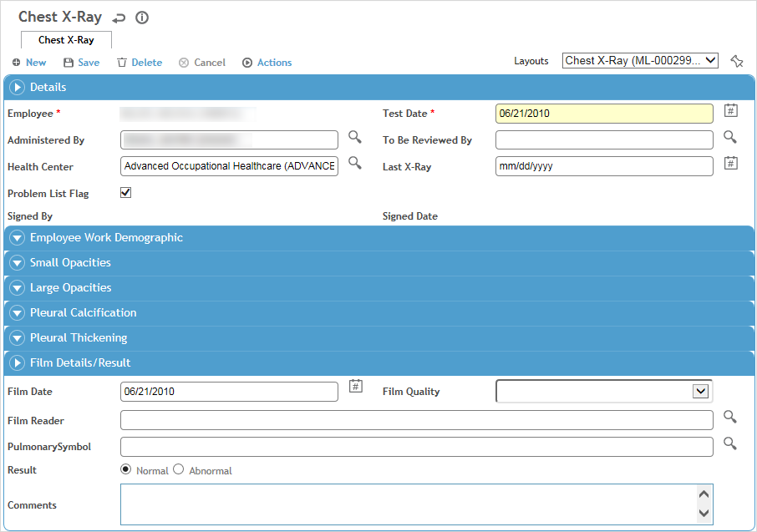Click the Comments scroll up arrow
757x532 pixels.
tap(704, 494)
